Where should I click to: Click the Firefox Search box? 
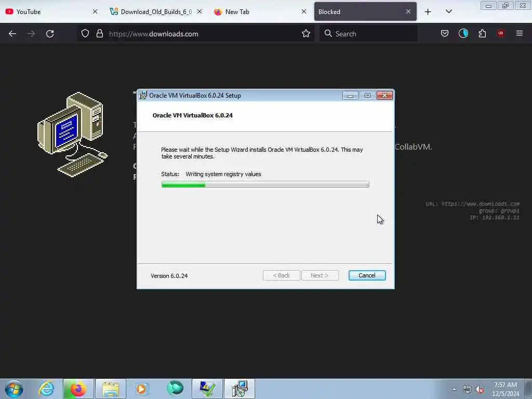coord(368,34)
